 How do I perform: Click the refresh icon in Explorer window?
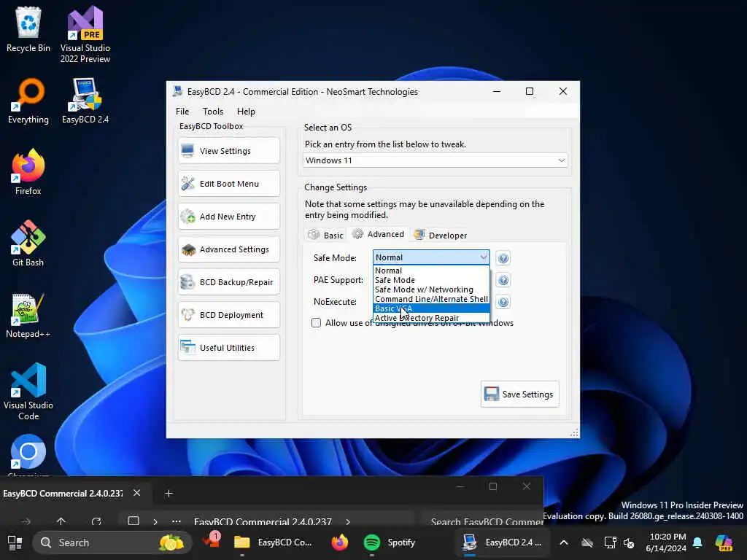[x=96, y=521]
